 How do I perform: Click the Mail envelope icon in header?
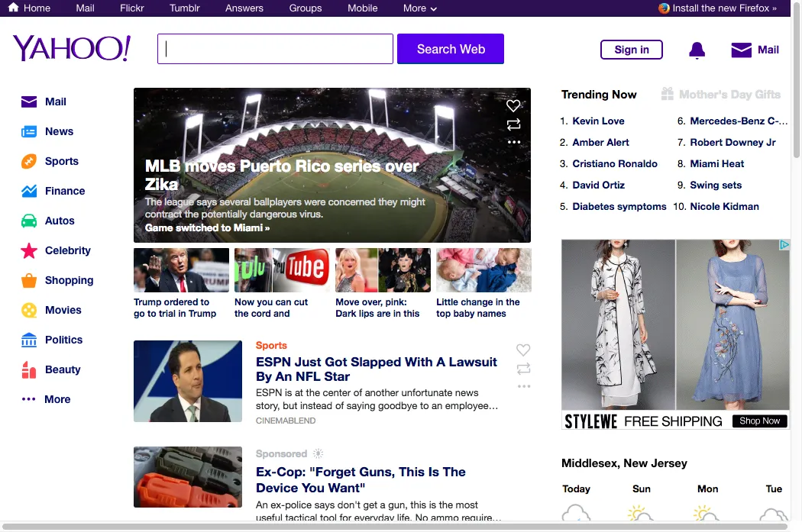coord(741,50)
